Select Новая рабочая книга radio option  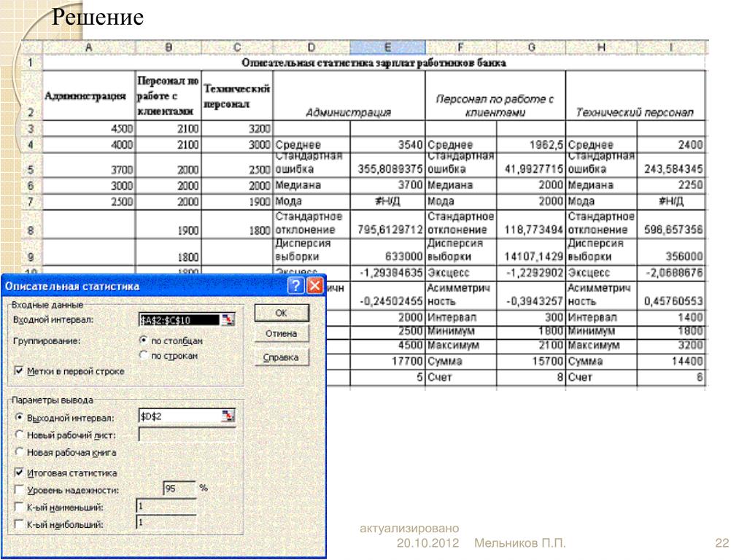pos(19,452)
